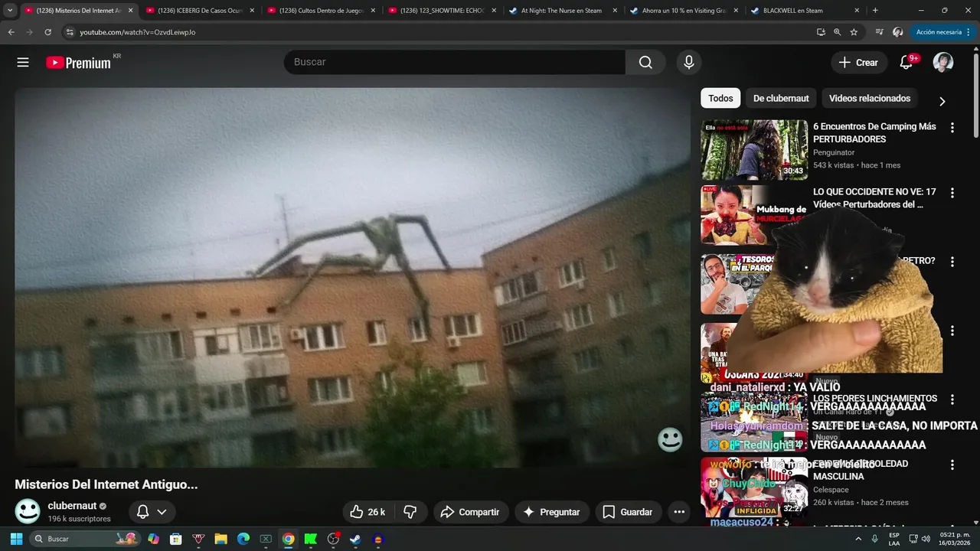Viewport: 980px width, 551px height.
Task: Start voice search with microphone icon
Action: coord(689,63)
